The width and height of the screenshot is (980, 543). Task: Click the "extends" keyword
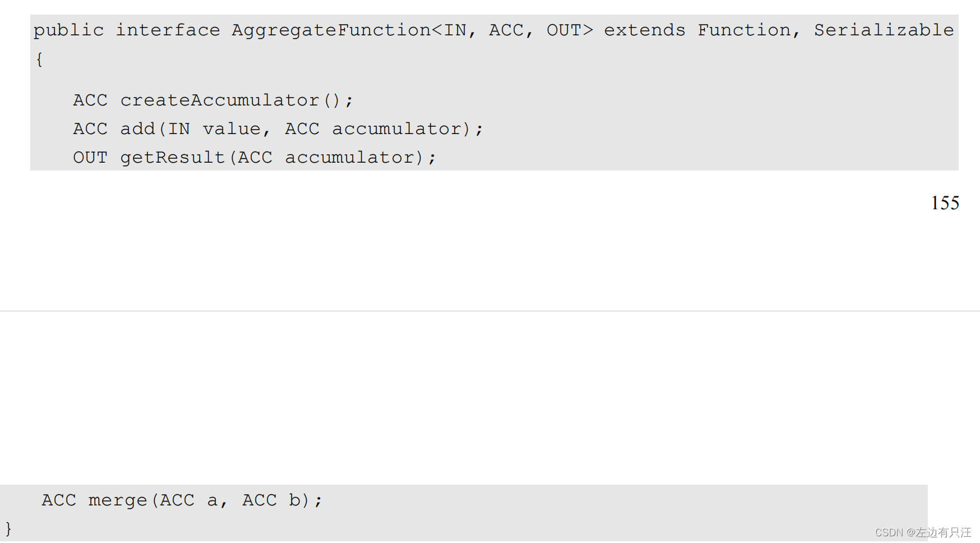(644, 30)
